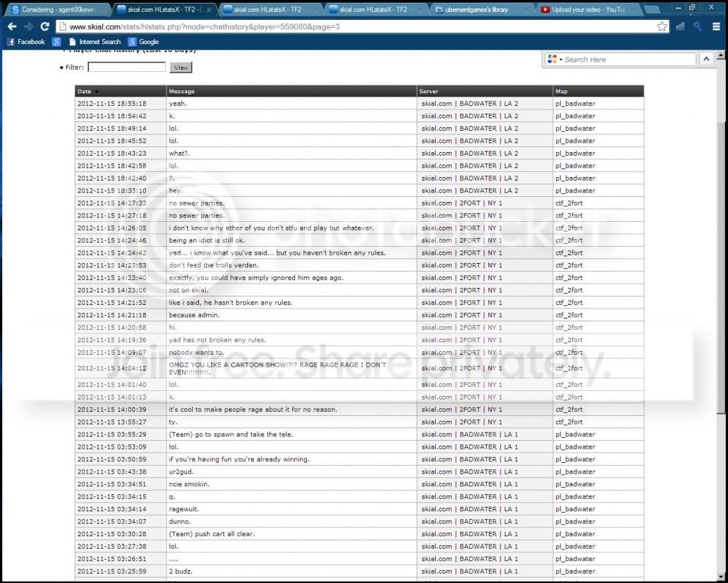This screenshot has height=583, width=728.
Task: Open search engine dropdown in Search Here box
Action: click(555, 60)
